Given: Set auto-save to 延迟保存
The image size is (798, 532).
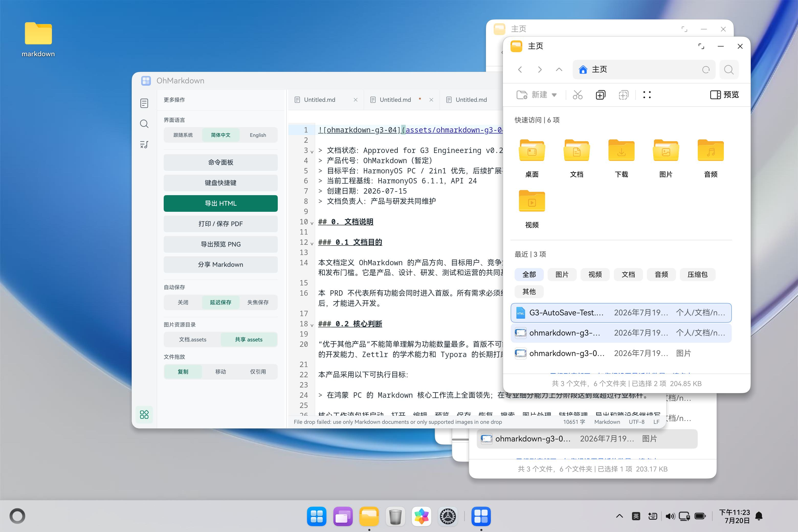Looking at the screenshot, I should click(x=220, y=302).
